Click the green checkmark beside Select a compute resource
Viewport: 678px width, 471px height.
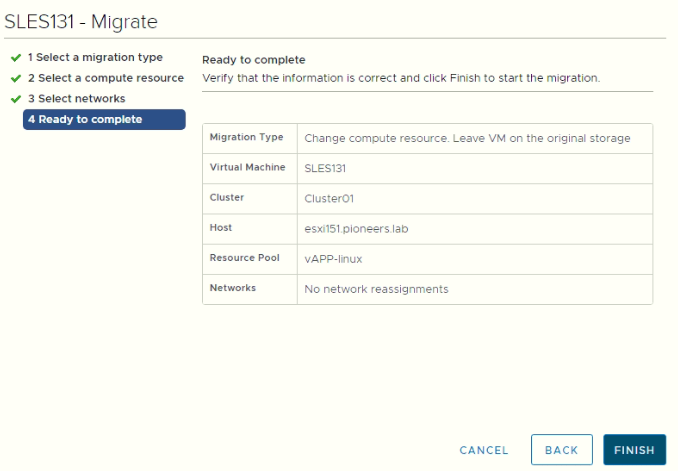point(16,78)
